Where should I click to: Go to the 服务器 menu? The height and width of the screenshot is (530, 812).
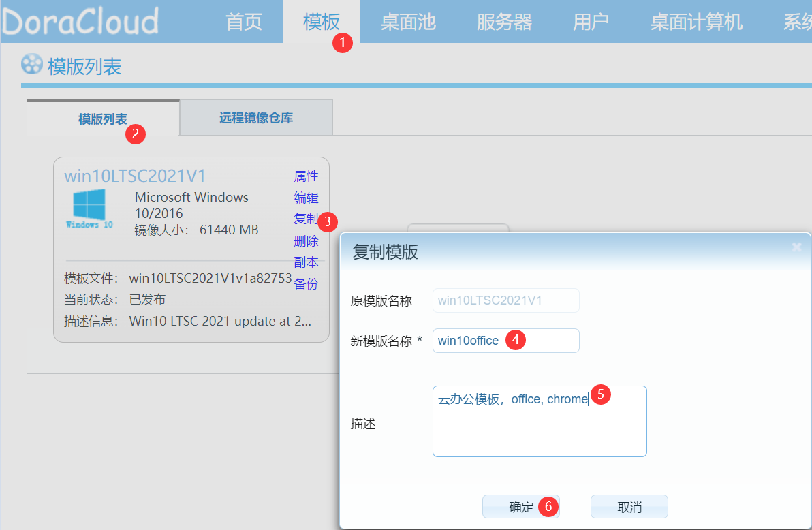504,22
